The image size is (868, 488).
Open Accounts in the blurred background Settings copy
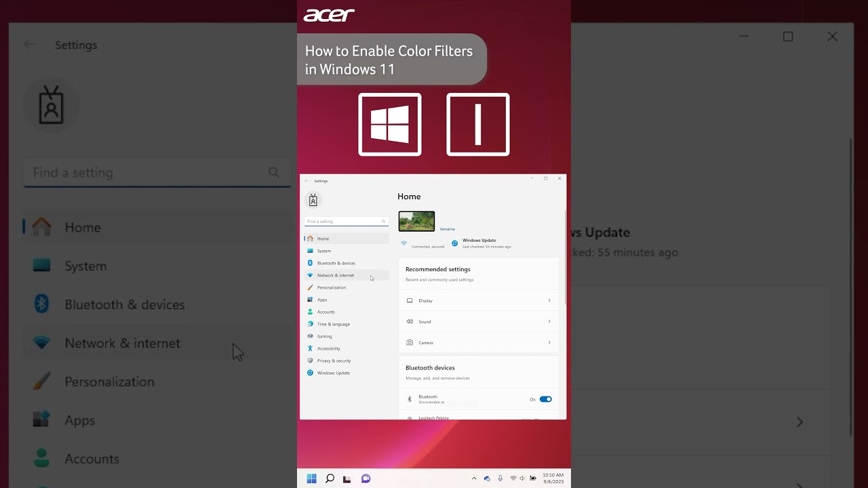click(157, 459)
